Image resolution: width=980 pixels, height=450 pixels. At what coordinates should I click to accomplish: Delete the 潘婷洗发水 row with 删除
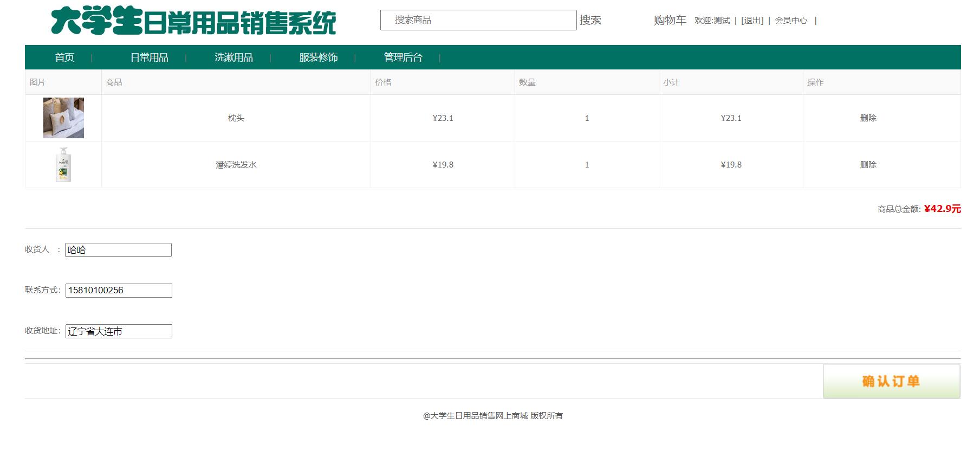[x=868, y=165]
